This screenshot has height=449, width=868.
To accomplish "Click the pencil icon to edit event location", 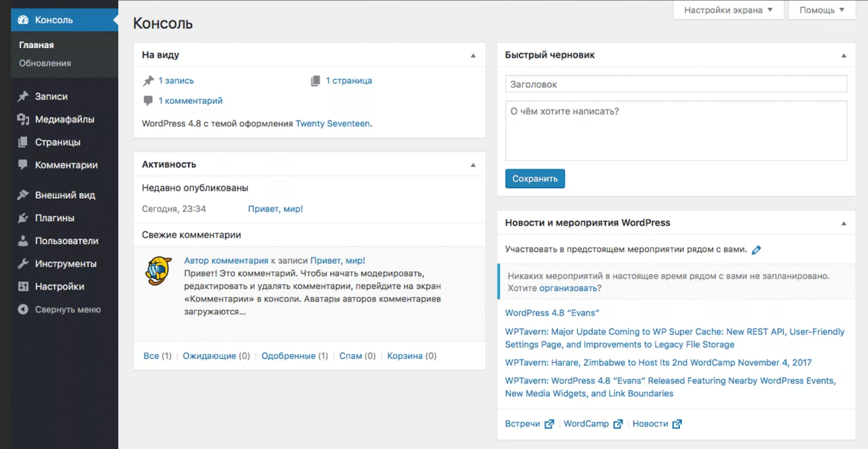I will point(756,250).
